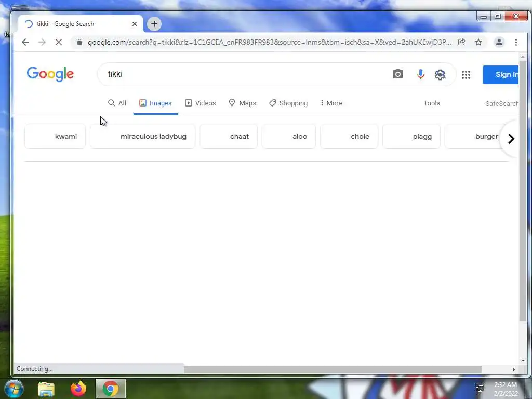This screenshot has width=532, height=399.
Task: Bookmark this tab with the star icon
Action: point(478,42)
